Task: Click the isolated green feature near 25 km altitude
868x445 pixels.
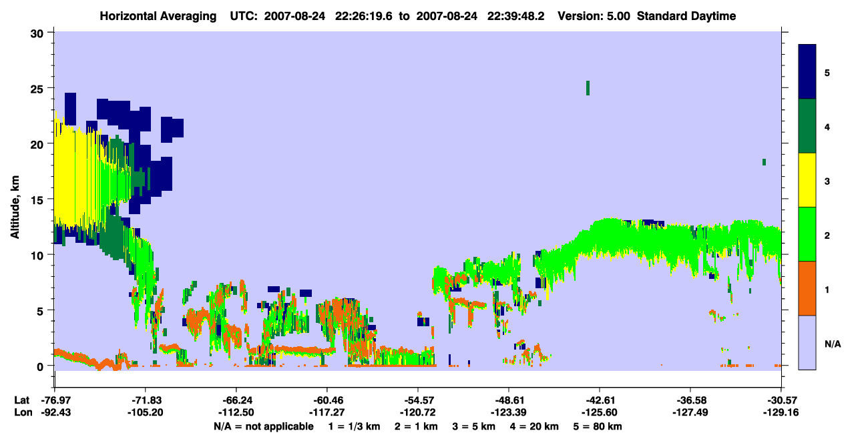Action: point(588,88)
